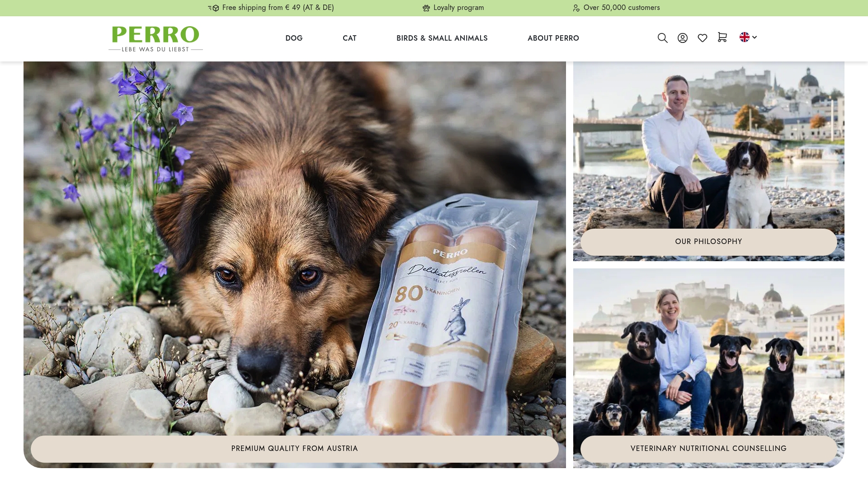Click the Loyalty program link
The height and width of the screenshot is (488, 868).
click(458, 8)
